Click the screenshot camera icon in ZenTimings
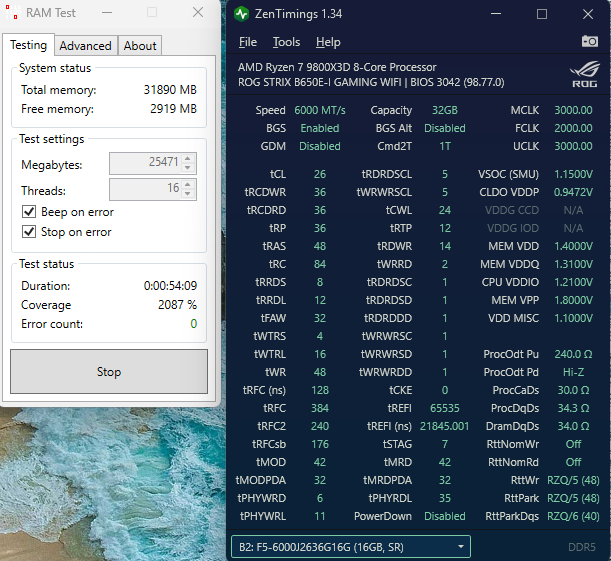The image size is (611, 561). point(590,41)
